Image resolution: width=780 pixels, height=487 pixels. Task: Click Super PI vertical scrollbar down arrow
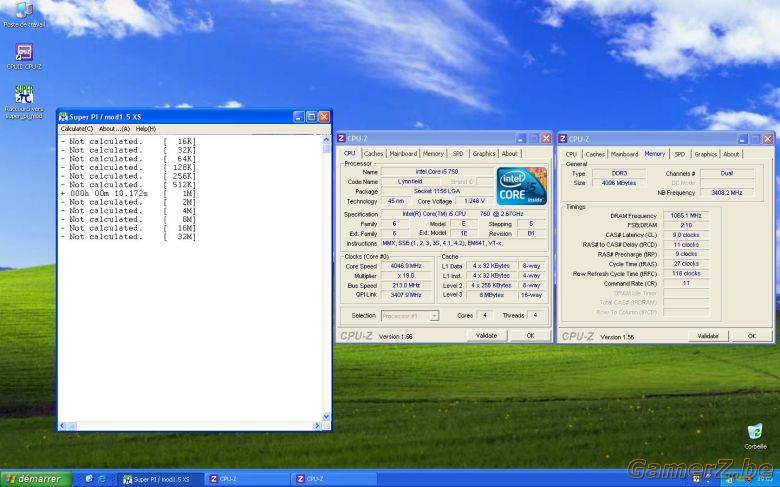[327, 416]
